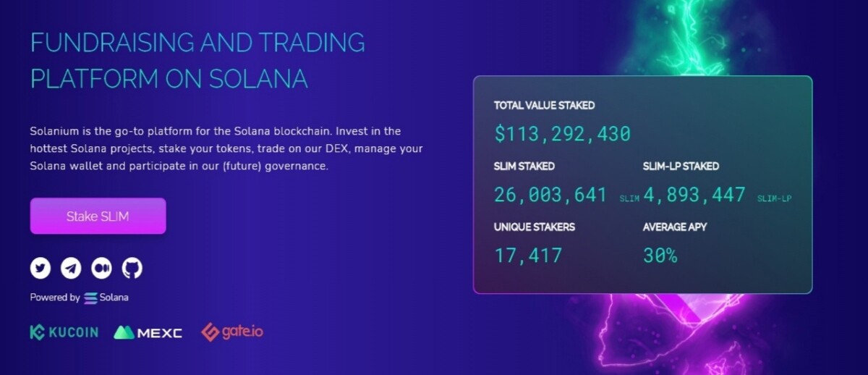This screenshot has height=375, width=868.
Task: Open the GitHub social icon
Action: pos(132,269)
